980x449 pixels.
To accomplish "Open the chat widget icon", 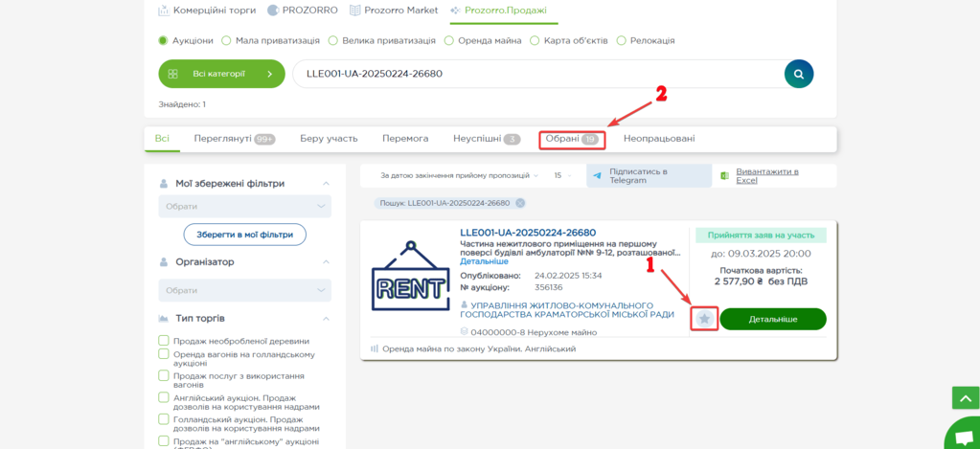I will (963, 436).
